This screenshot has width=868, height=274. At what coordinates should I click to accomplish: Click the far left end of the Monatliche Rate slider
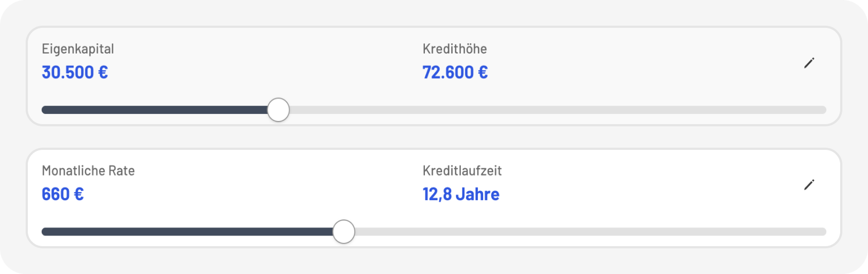[x=45, y=232]
